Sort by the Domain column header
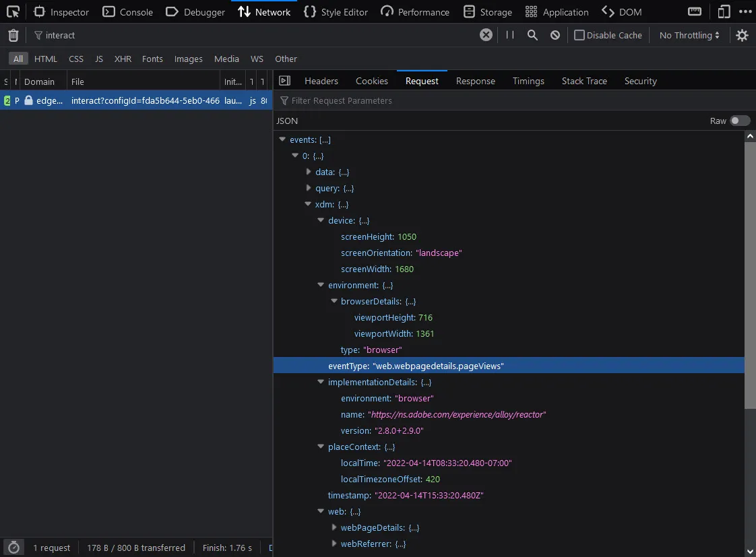756x557 pixels. point(43,81)
